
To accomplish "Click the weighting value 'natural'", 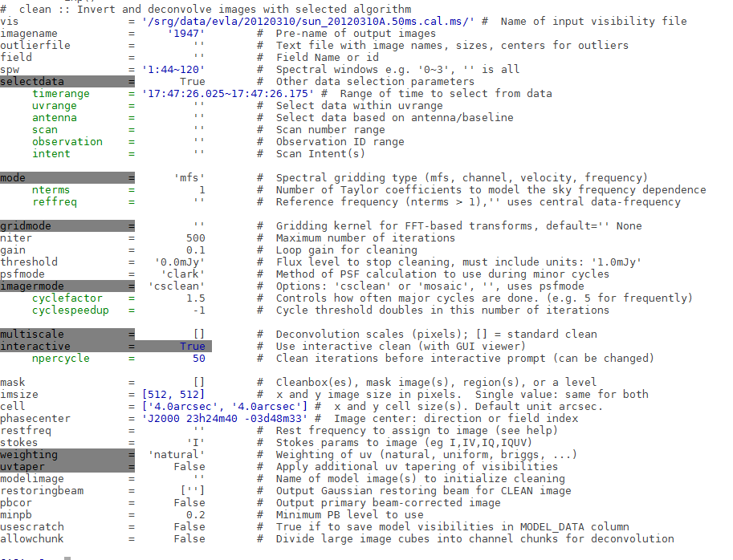I will click(x=177, y=454).
